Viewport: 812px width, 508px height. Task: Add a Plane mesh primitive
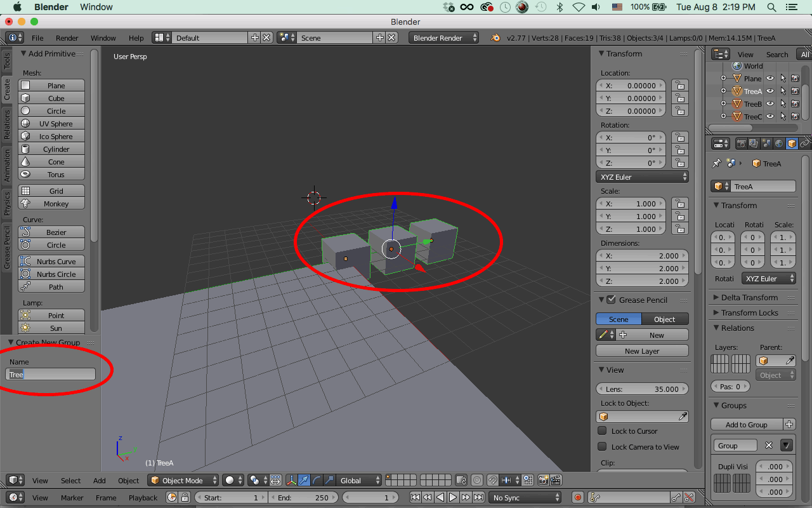(x=51, y=85)
